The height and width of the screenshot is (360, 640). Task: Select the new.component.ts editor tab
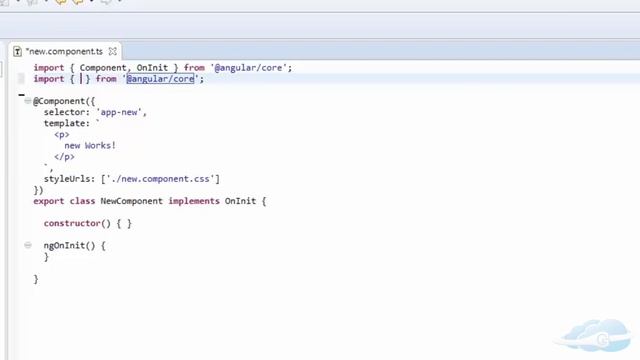[x=64, y=51]
